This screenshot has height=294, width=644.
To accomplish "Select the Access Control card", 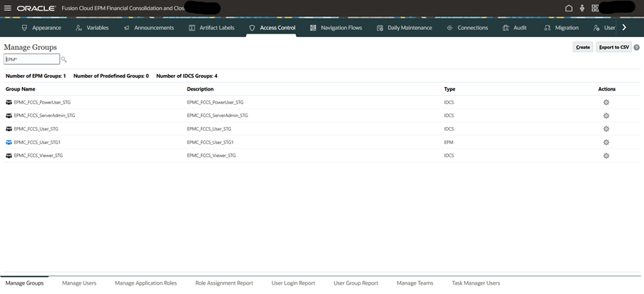I will click(272, 28).
